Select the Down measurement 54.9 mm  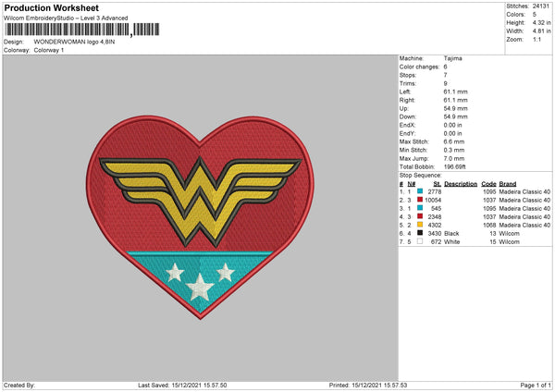coord(455,116)
